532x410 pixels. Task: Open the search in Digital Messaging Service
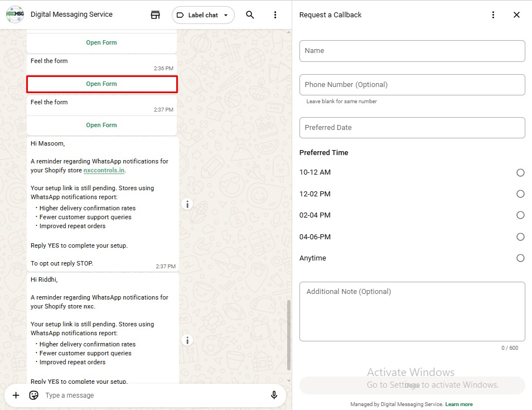coord(250,15)
